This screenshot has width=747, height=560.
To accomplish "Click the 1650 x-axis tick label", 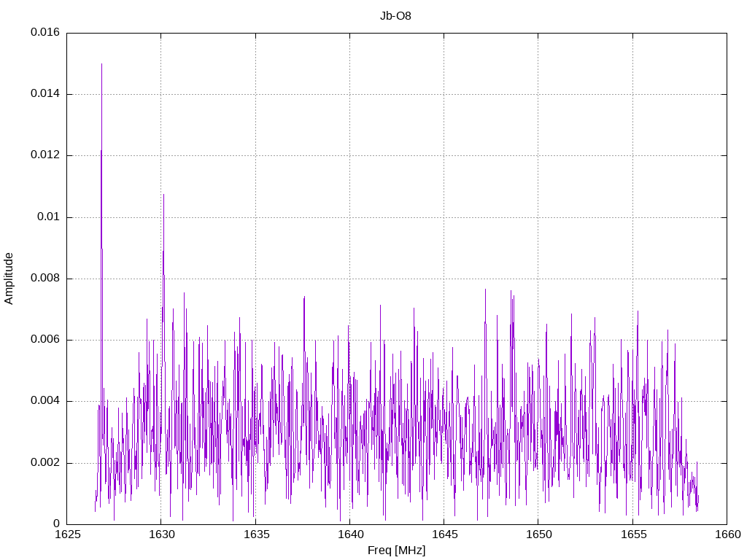I will point(538,534).
